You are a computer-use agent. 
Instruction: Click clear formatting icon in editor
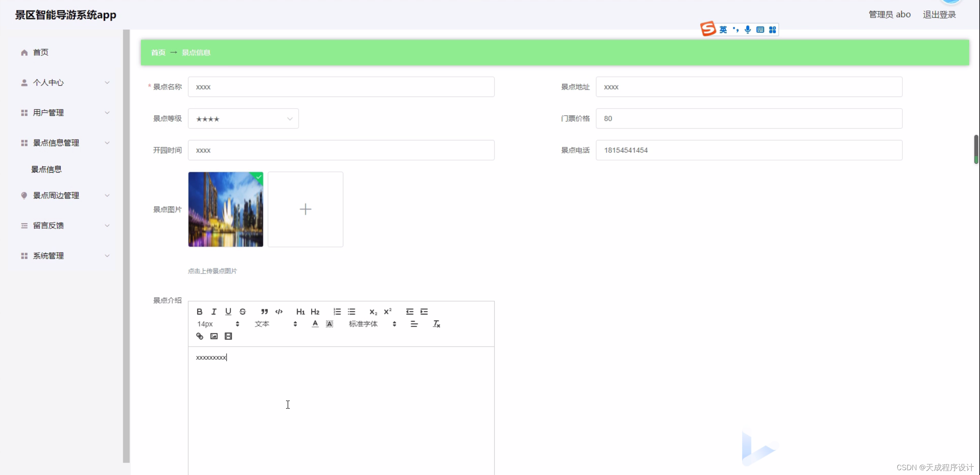[x=436, y=323]
